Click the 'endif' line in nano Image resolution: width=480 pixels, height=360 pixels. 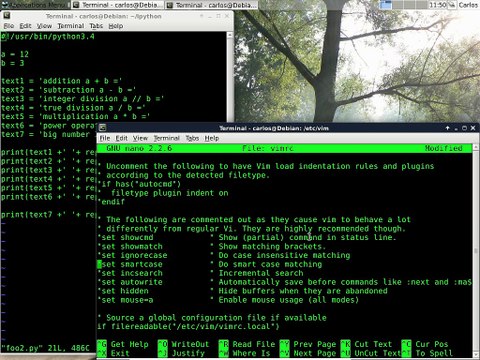pyautogui.click(x=111, y=202)
